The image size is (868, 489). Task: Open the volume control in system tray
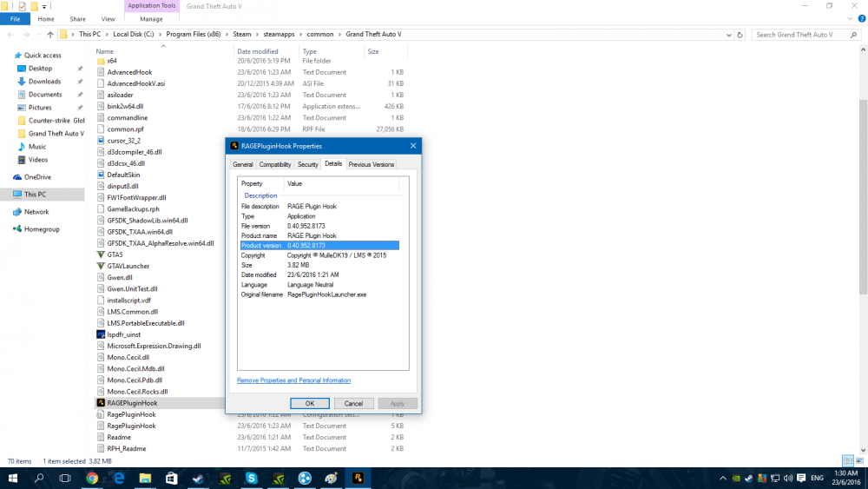pyautogui.click(x=788, y=478)
